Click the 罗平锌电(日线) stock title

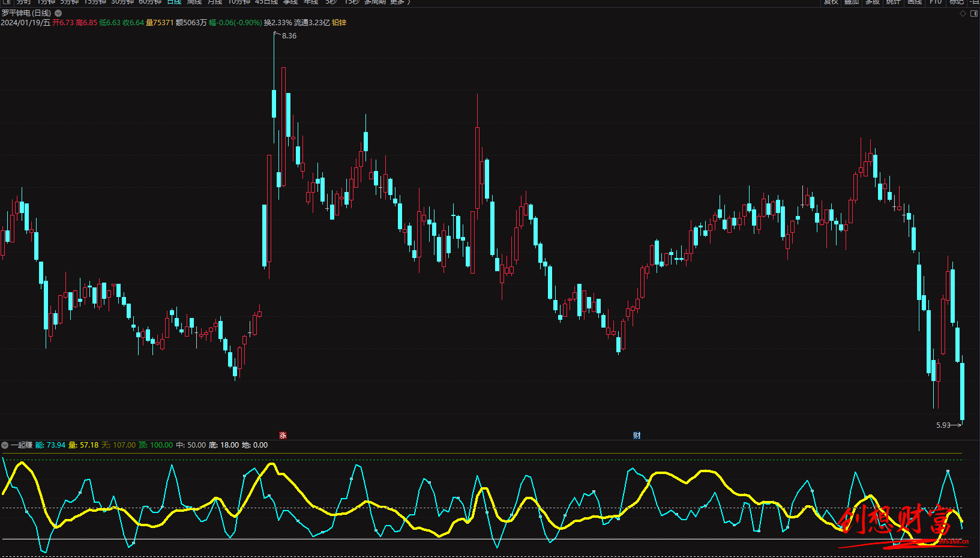click(x=26, y=13)
